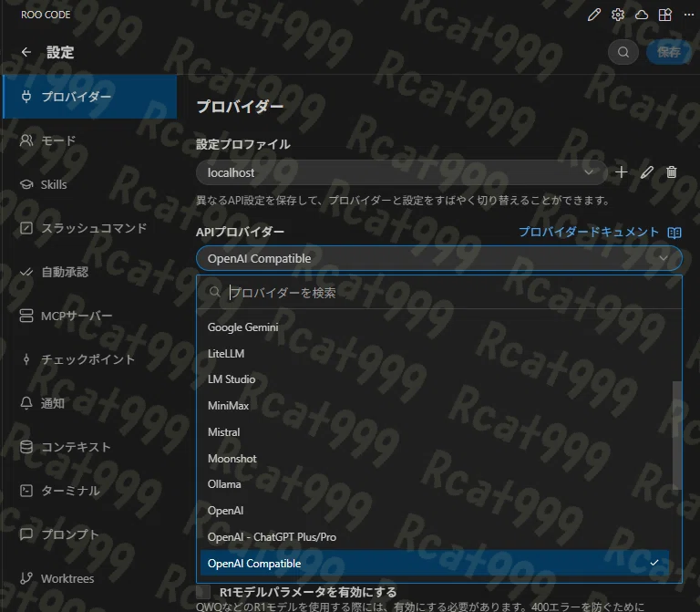Select highlighted OpenAI Compatible option
The width and height of the screenshot is (700, 612).
(435, 564)
